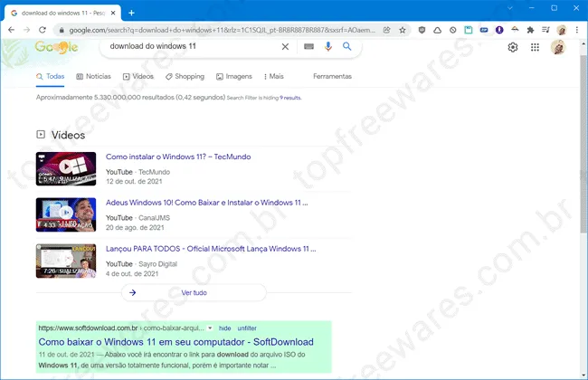Viewport: 588px width, 380px height.
Task: Close the 'download do windows 11' tab
Action: (x=113, y=14)
